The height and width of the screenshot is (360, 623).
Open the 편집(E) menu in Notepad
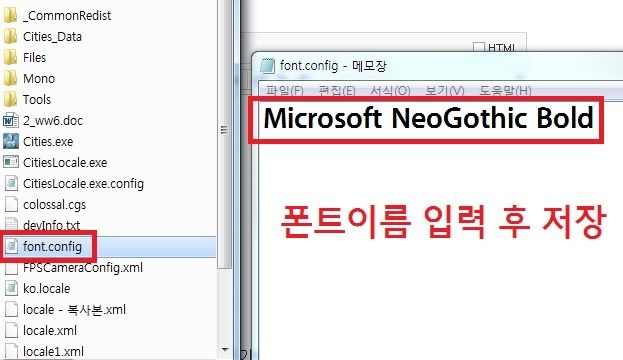point(337,91)
